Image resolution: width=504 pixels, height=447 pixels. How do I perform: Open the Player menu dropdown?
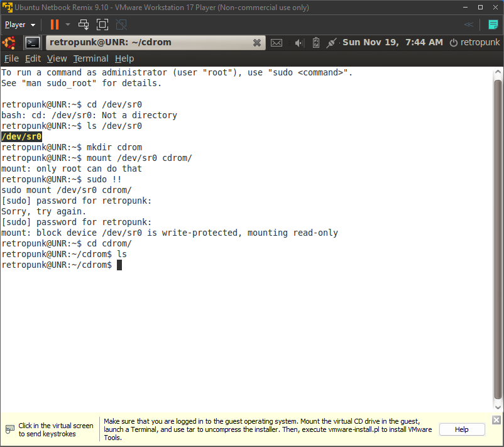tap(20, 25)
